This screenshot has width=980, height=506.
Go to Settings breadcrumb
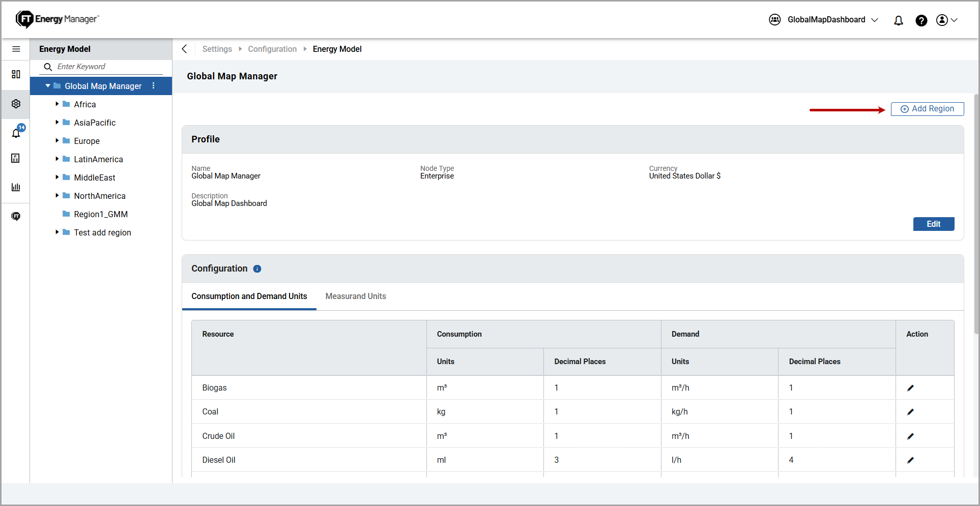click(x=217, y=49)
